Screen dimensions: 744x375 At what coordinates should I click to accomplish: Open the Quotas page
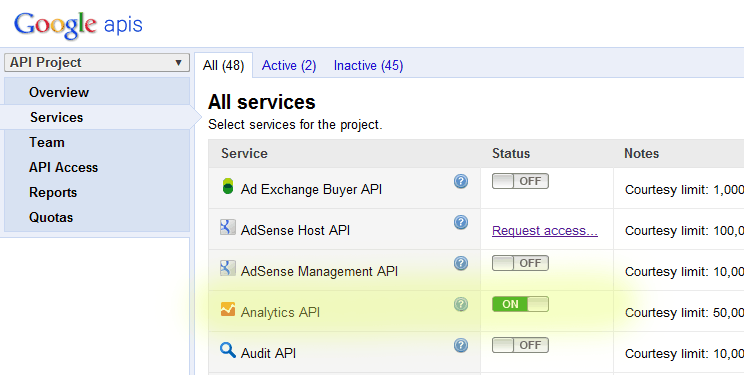(51, 217)
